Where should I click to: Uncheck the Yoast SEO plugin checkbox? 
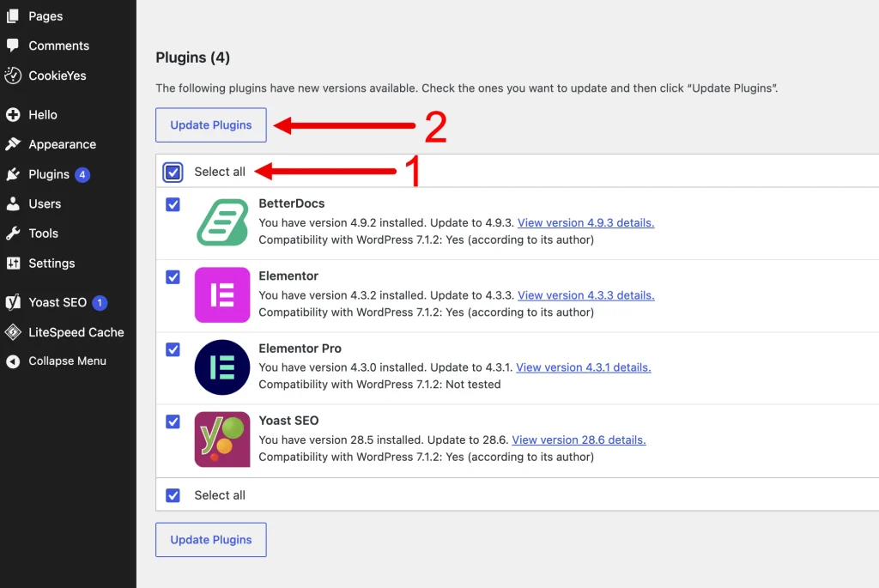pyautogui.click(x=173, y=421)
